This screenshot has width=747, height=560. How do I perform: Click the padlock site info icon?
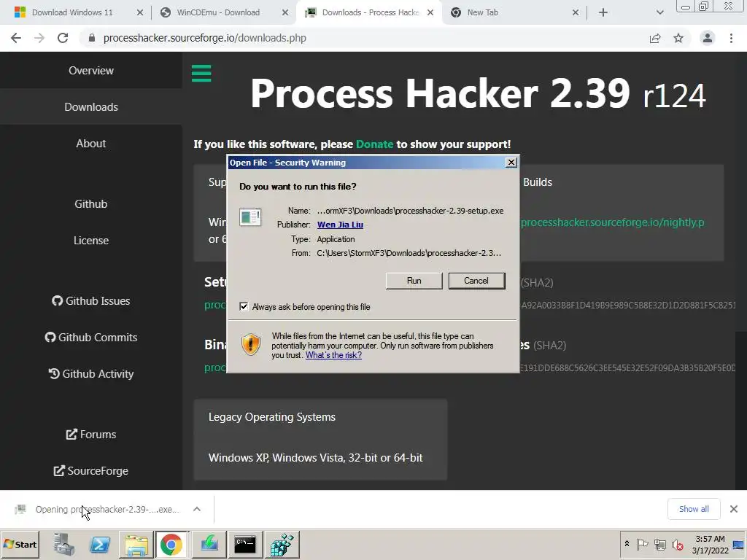[92, 38]
